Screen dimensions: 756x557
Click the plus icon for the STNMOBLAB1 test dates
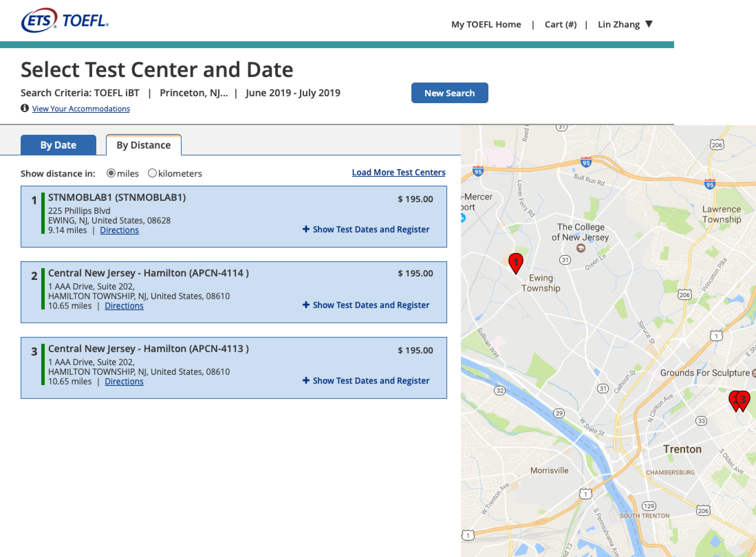click(306, 229)
